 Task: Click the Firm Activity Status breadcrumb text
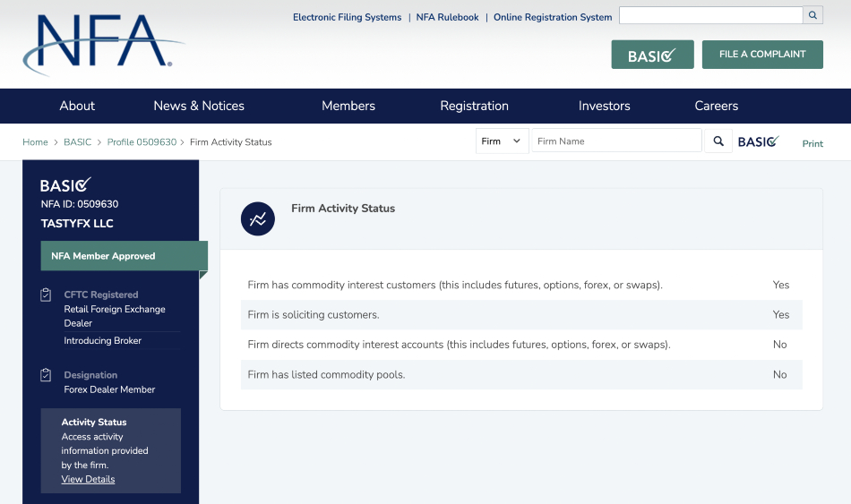coord(230,142)
